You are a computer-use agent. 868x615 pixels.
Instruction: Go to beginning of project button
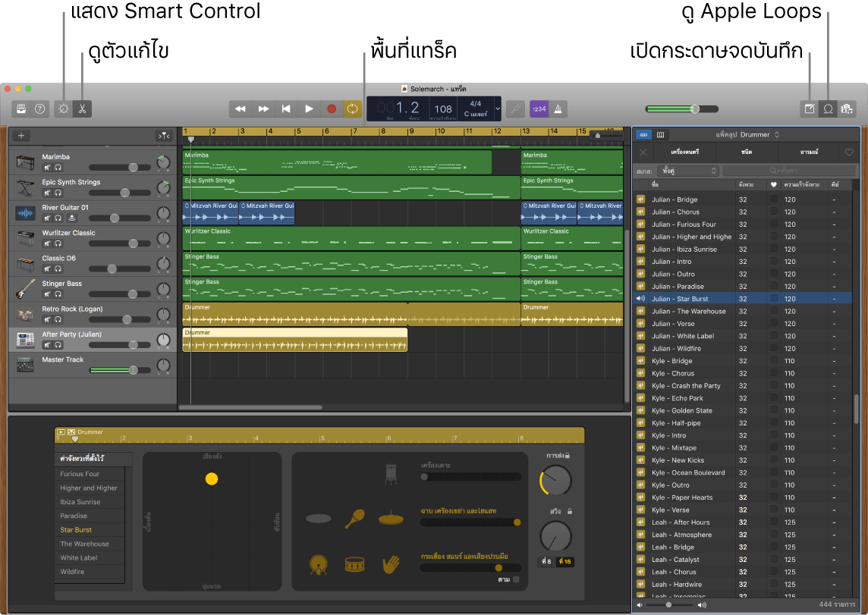(286, 109)
